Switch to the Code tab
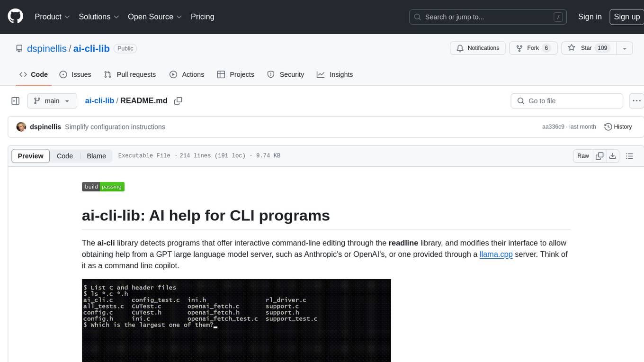 34,74
